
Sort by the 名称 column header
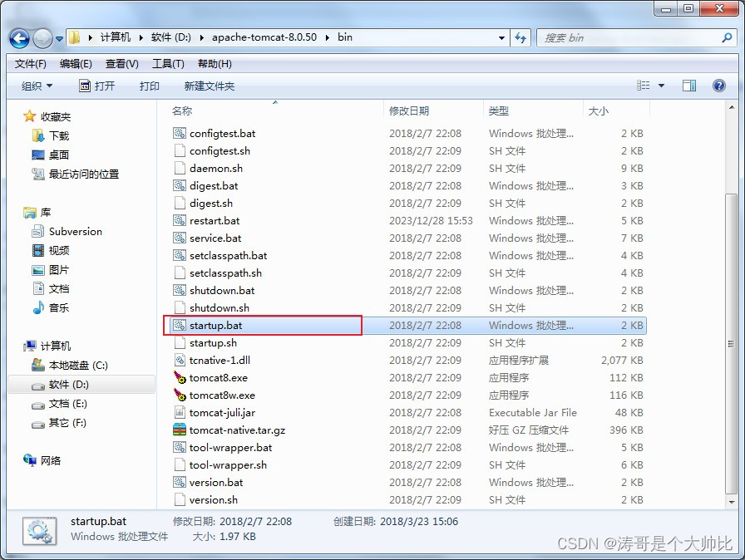click(182, 111)
